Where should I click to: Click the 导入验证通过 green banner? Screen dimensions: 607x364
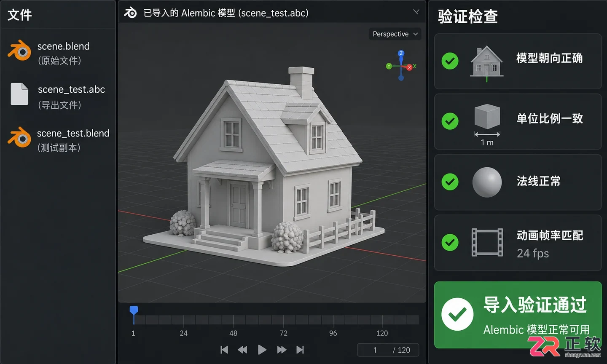click(518, 315)
